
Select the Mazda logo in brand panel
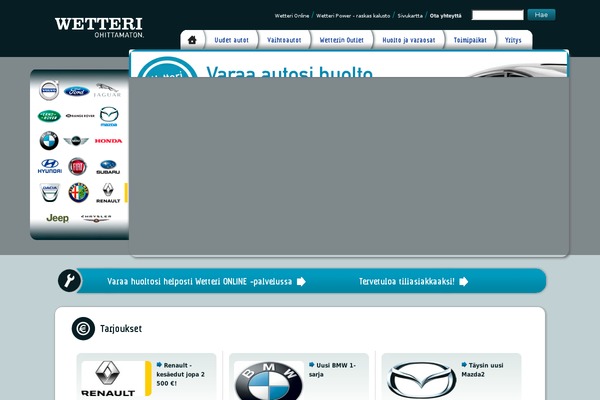[109, 116]
